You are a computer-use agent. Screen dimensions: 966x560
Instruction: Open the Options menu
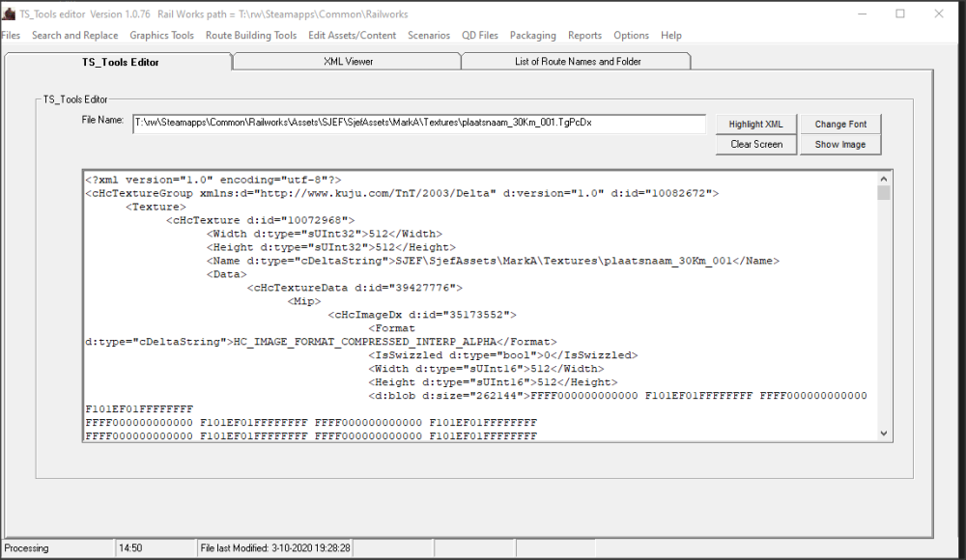point(631,36)
